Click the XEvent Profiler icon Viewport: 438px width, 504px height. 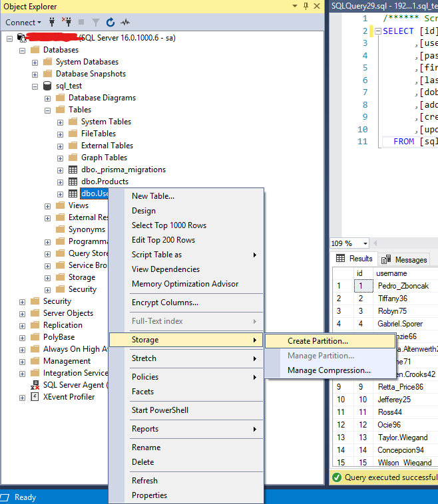pos(35,397)
